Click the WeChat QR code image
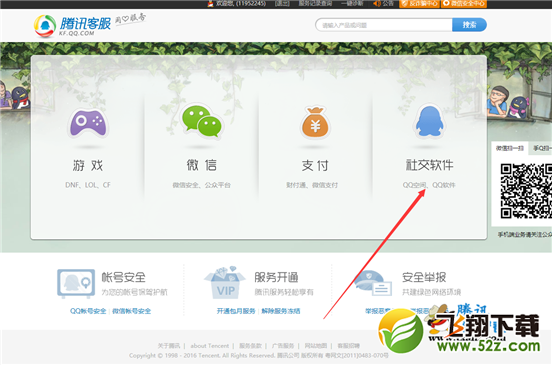The width and height of the screenshot is (552, 365). tap(526, 191)
